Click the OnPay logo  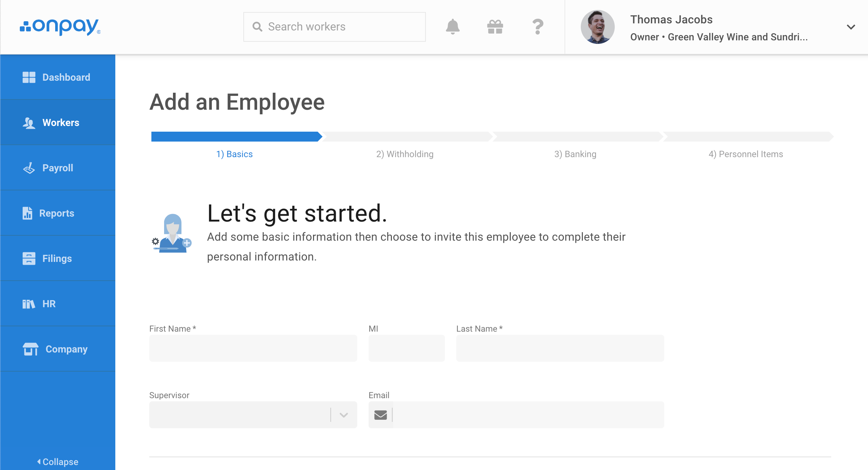pos(60,27)
